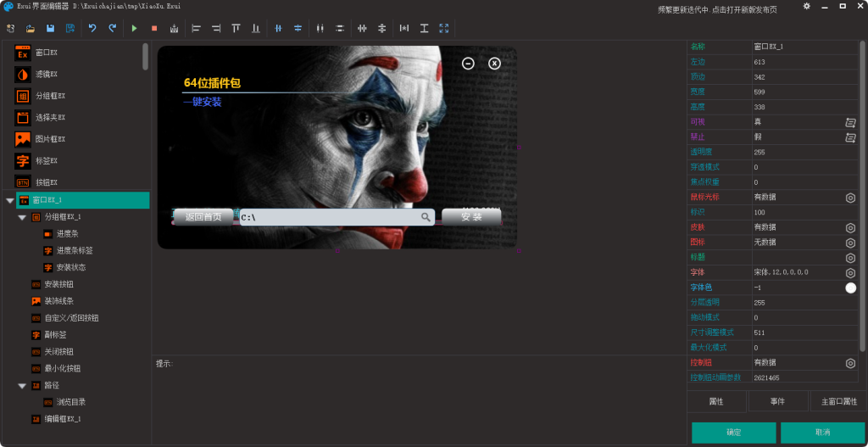Screen dimensions: 868x447
Task: Click the blue expand-to-fullscreen toolbar icon
Action: click(444, 28)
